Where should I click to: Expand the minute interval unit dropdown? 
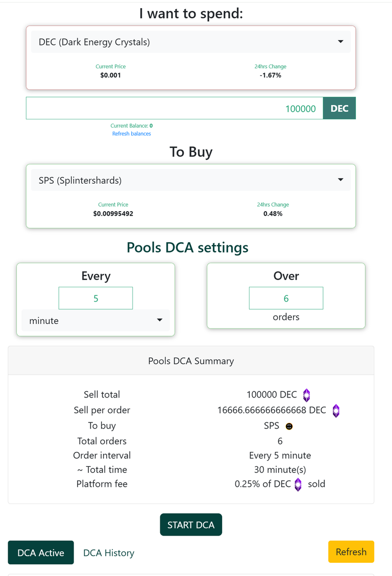tap(95, 321)
